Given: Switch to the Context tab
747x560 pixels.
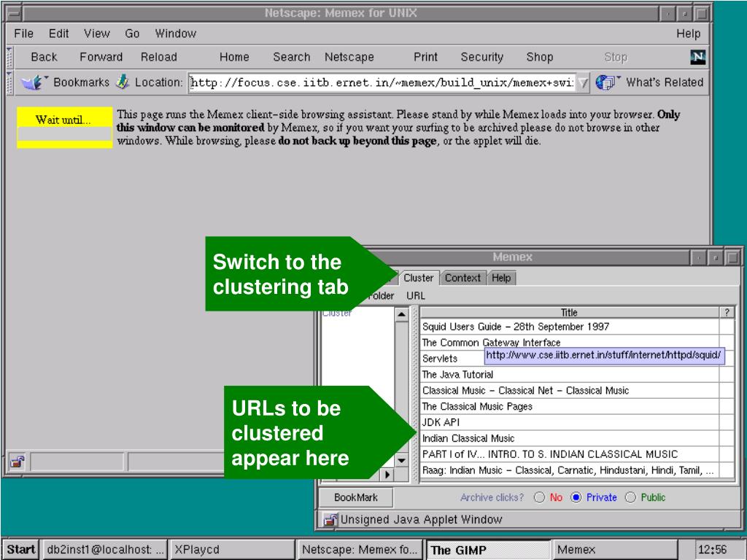Looking at the screenshot, I should click(x=462, y=278).
